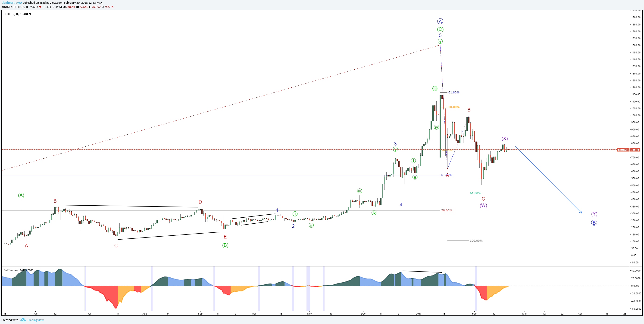This screenshot has height=324, width=644.
Task: Click the gray 100.00% Fibonacci label
Action: click(x=476, y=241)
